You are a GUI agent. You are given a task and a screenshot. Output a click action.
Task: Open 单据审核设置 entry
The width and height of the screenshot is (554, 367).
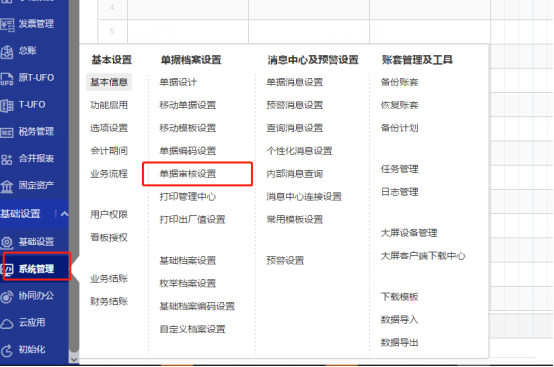pos(188,174)
